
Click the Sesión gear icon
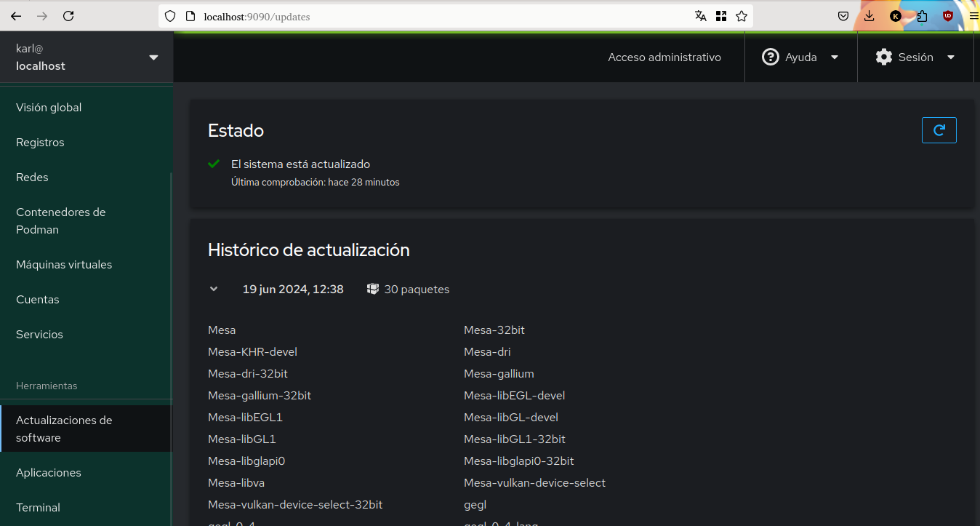[883, 57]
